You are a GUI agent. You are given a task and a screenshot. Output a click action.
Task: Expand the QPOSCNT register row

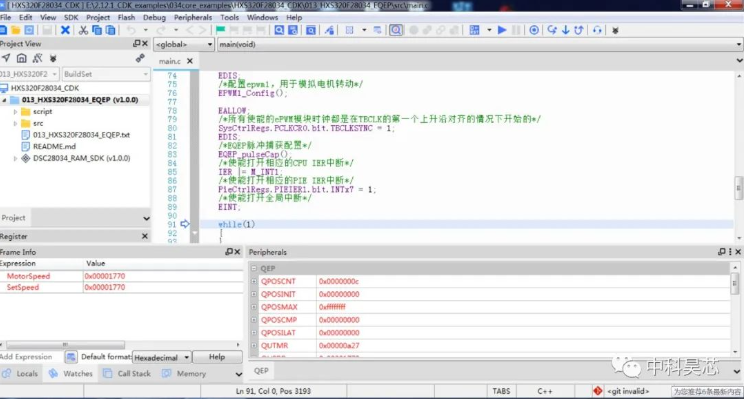(254, 281)
